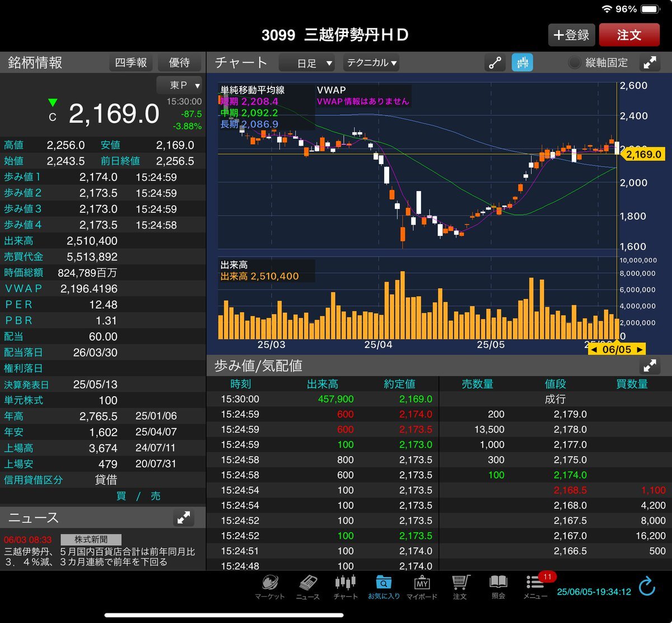Step chart date forward with right arrow
Screen dimensions: 672x623
[x=639, y=350]
